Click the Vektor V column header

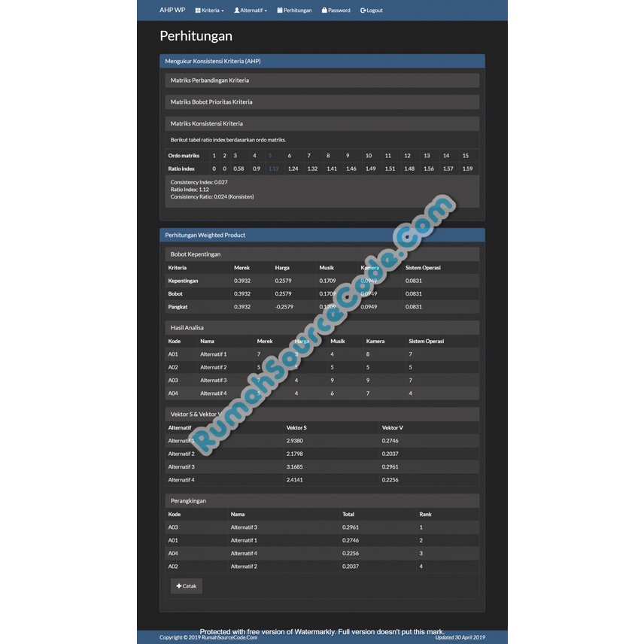tap(392, 427)
